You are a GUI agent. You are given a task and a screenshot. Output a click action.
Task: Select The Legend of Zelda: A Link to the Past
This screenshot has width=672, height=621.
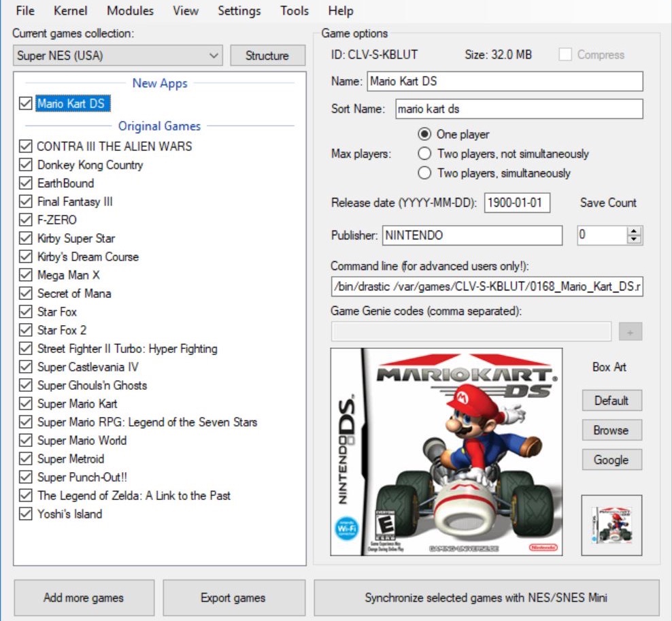tap(134, 495)
